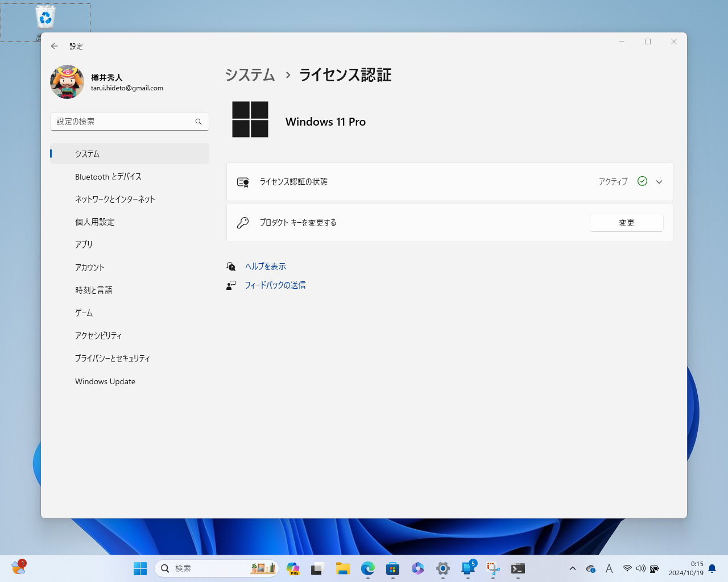Select Bluetooth とデバイス in the sidebar
The image size is (728, 582).
(109, 176)
